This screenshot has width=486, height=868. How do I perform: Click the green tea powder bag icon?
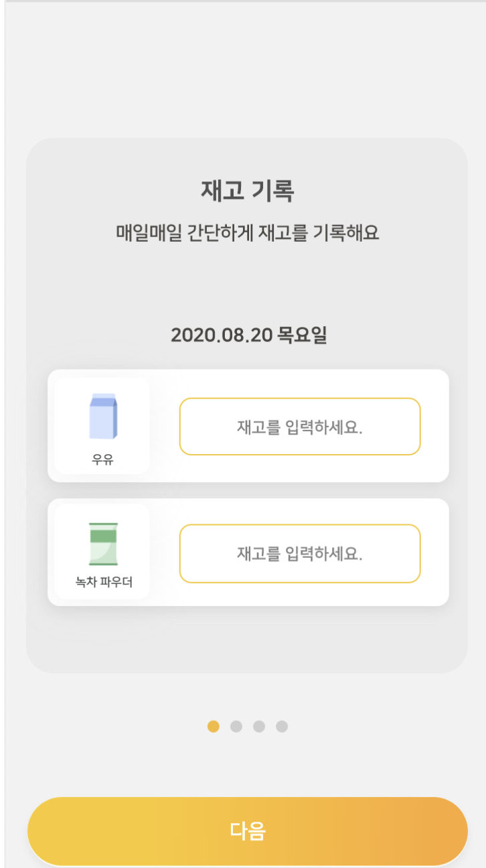point(103,544)
